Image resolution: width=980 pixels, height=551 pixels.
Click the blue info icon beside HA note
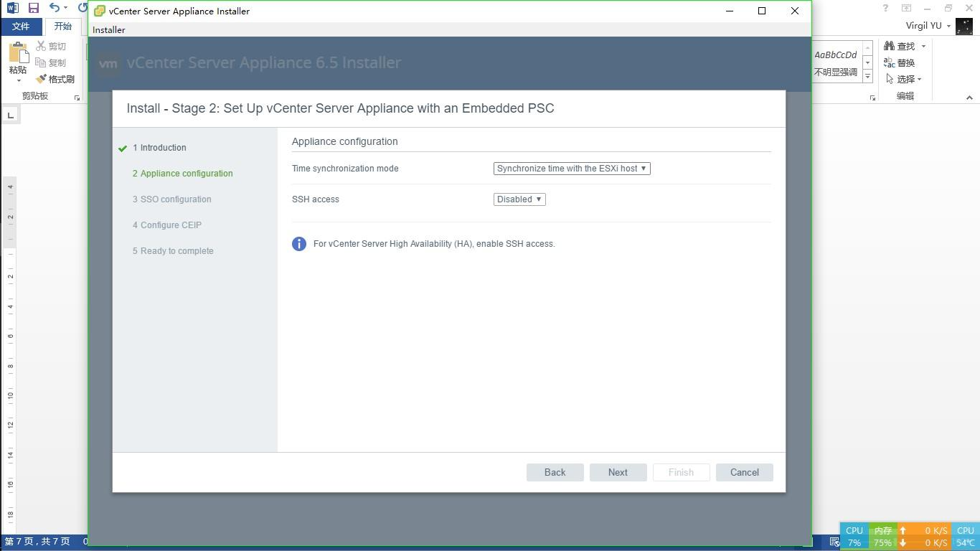point(299,244)
